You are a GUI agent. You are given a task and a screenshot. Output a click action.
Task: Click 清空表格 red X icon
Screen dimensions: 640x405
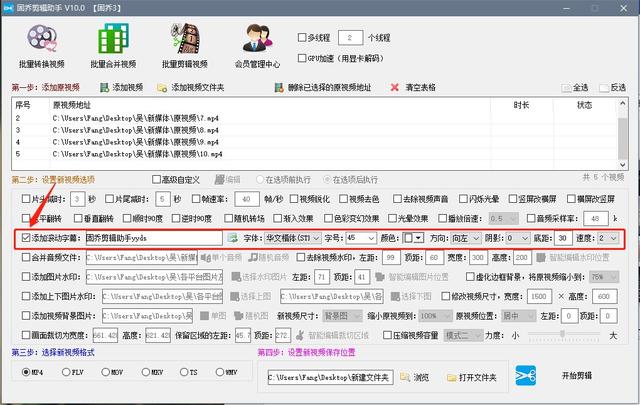[398, 87]
